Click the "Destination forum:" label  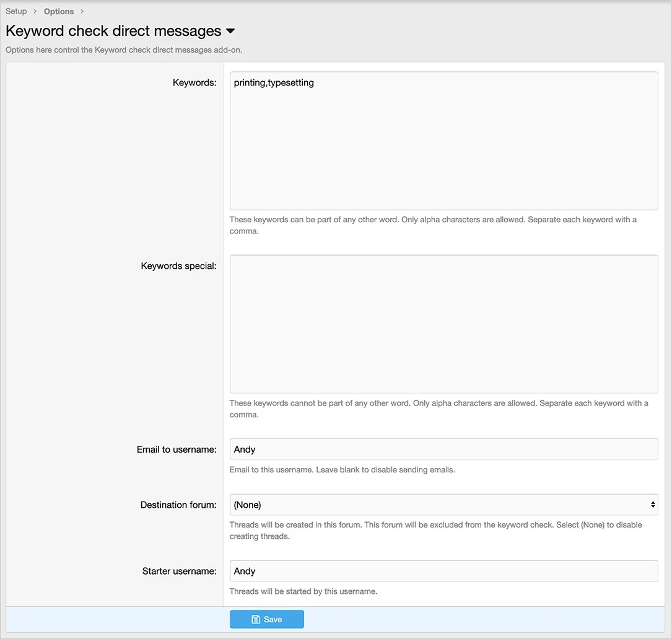(x=178, y=505)
